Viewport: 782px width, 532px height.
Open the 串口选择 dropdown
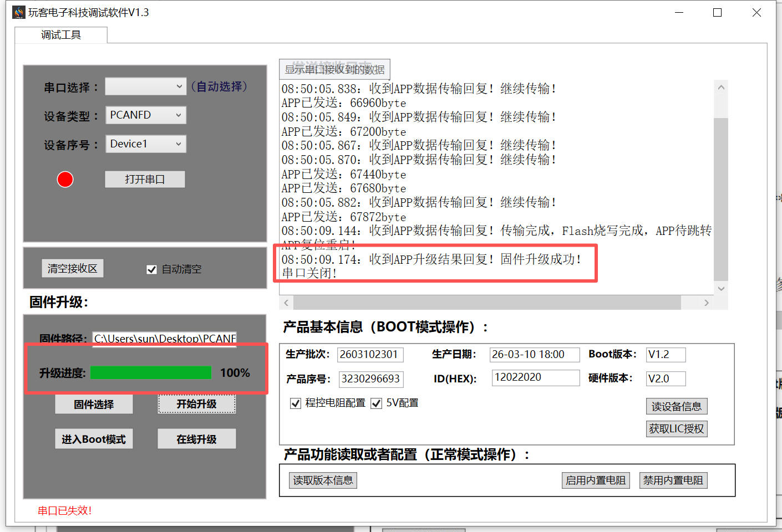(x=145, y=86)
